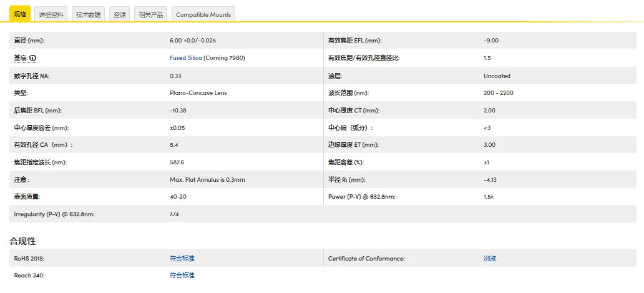644x293 pixels.
Task: Click the 合规性 section heading
Action: click(x=22, y=241)
